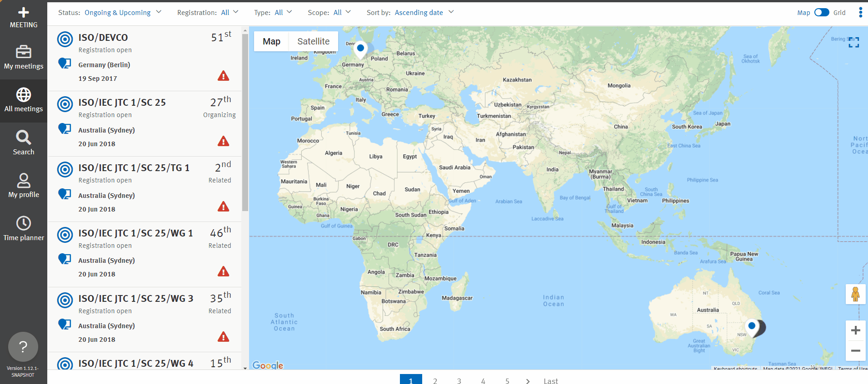Viewport: 868px width, 384px height.
Task: Click location bubble icon for Germany (Berlin)
Action: (x=65, y=63)
